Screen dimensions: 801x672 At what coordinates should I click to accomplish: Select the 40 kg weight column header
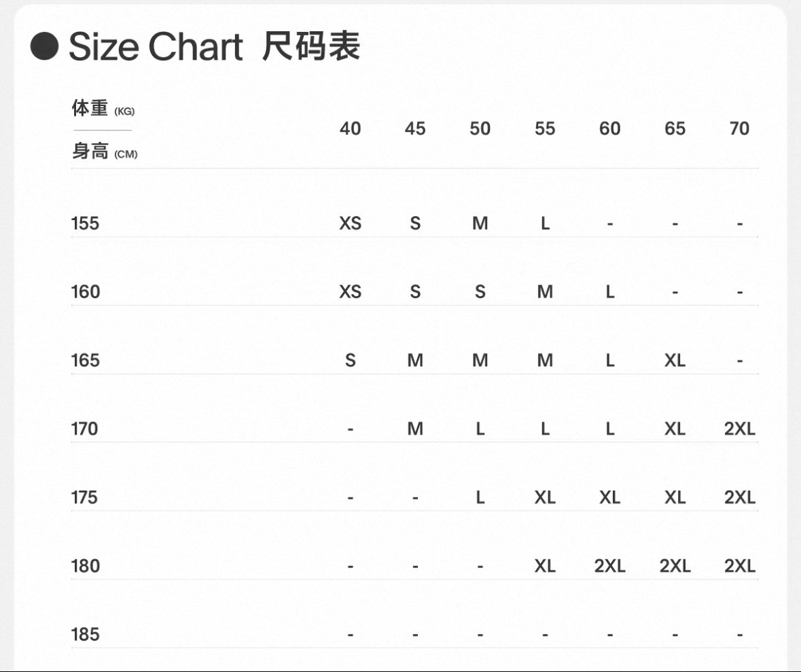point(350,128)
